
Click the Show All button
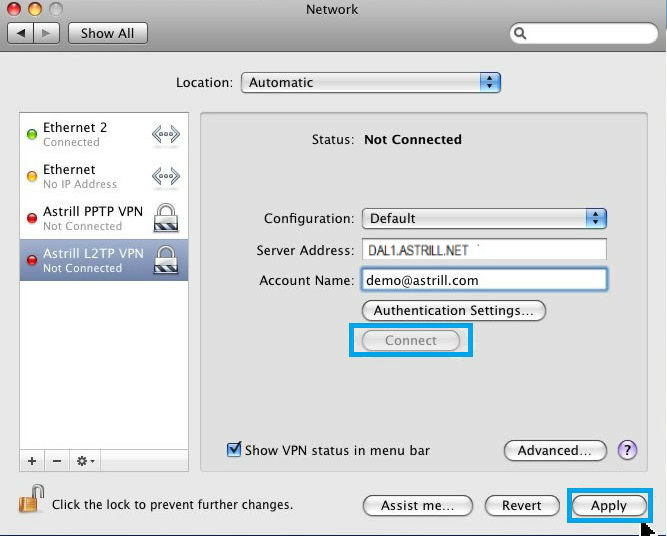point(108,33)
